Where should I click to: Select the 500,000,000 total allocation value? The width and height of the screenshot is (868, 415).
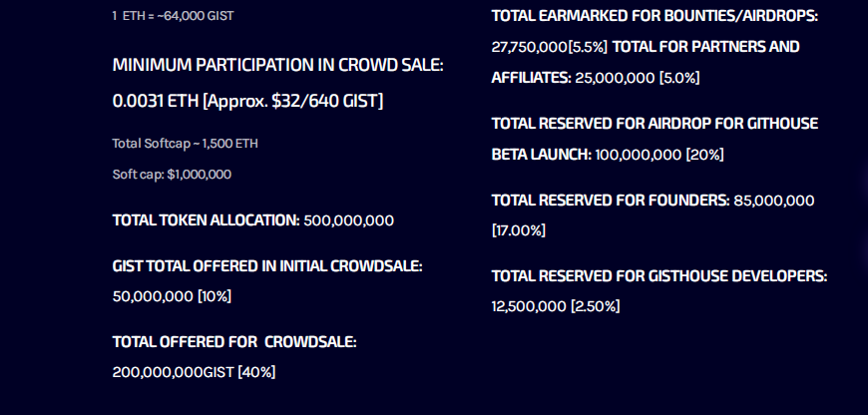tap(349, 220)
